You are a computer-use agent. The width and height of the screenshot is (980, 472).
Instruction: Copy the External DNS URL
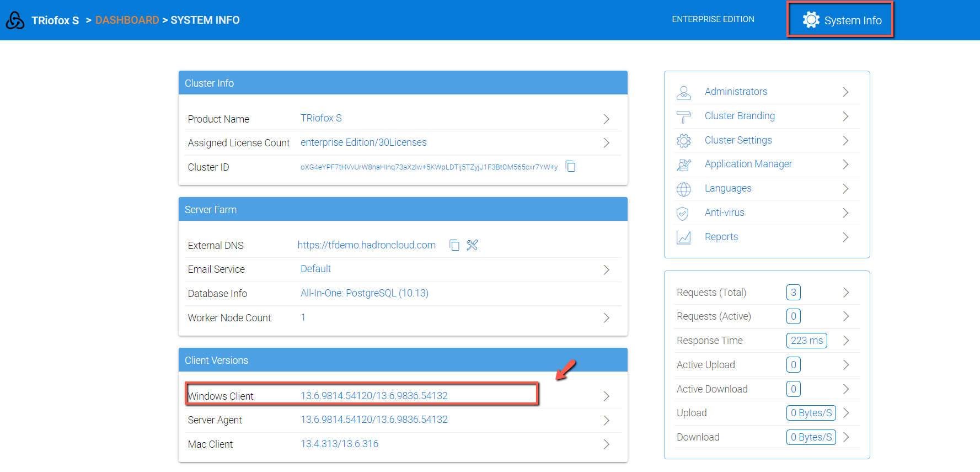(x=454, y=245)
